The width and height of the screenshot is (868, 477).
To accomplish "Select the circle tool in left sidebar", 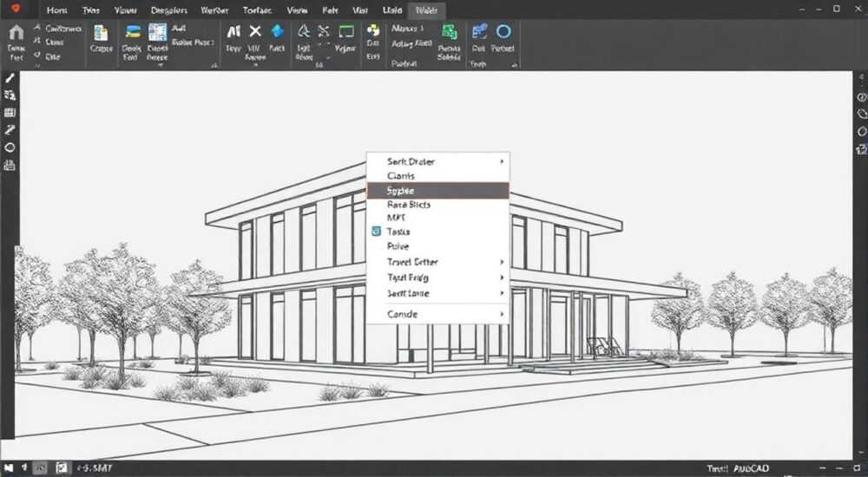I will coord(10,147).
